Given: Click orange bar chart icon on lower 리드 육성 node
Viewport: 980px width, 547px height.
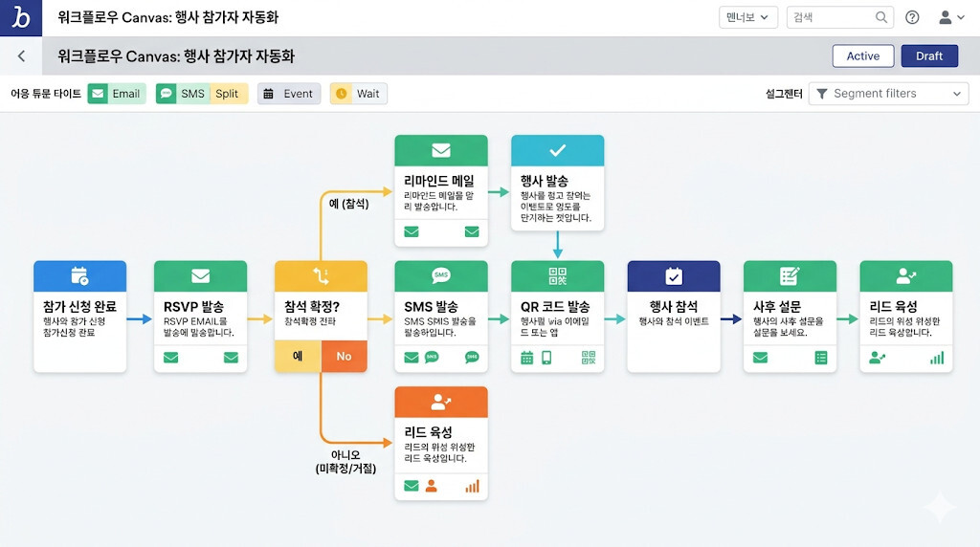Looking at the screenshot, I should [472, 486].
